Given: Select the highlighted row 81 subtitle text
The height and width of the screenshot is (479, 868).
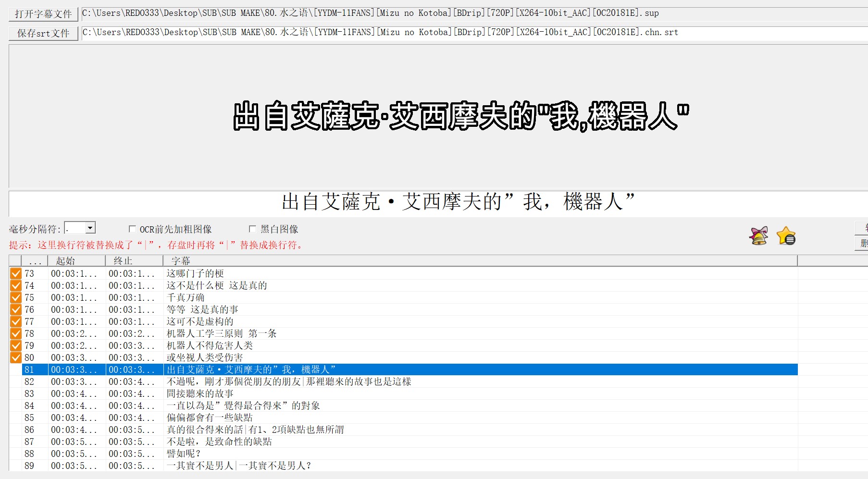Looking at the screenshot, I should 251,369.
